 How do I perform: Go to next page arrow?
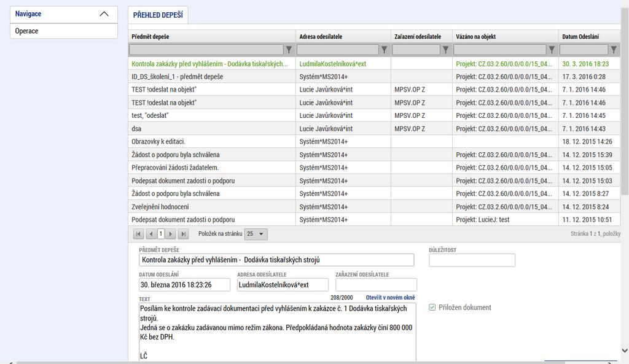171,234
